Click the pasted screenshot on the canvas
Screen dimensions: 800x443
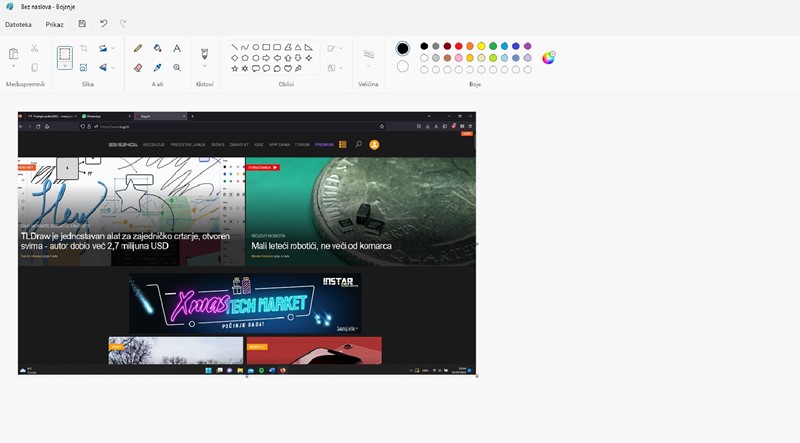tap(247, 243)
